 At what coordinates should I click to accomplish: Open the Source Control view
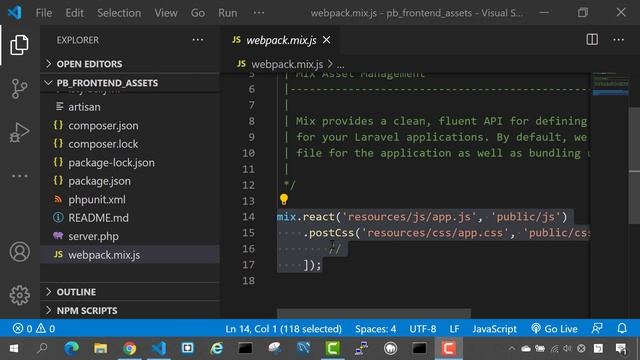(19, 89)
